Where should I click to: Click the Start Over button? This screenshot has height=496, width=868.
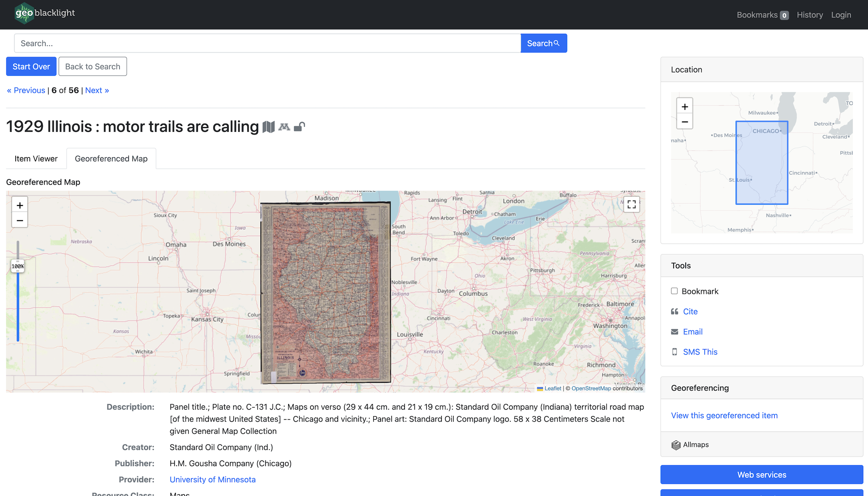pos(31,66)
